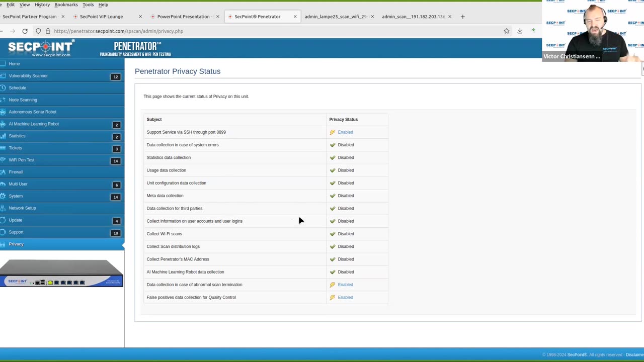Switch to PowerPoint Presentation tab

pos(183,17)
